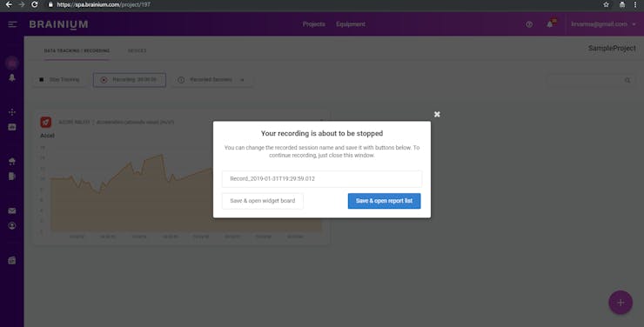Click the Recording timer button
The height and width of the screenshot is (327, 644).
coord(130,80)
